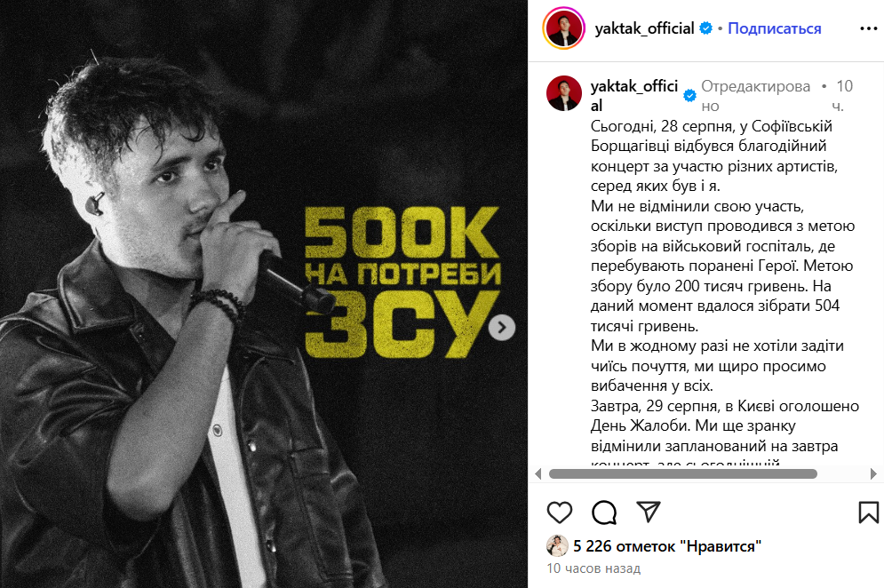Screen dimensions: 884x588
Task: View the list of 5 226 likes
Action: pyautogui.click(x=667, y=546)
